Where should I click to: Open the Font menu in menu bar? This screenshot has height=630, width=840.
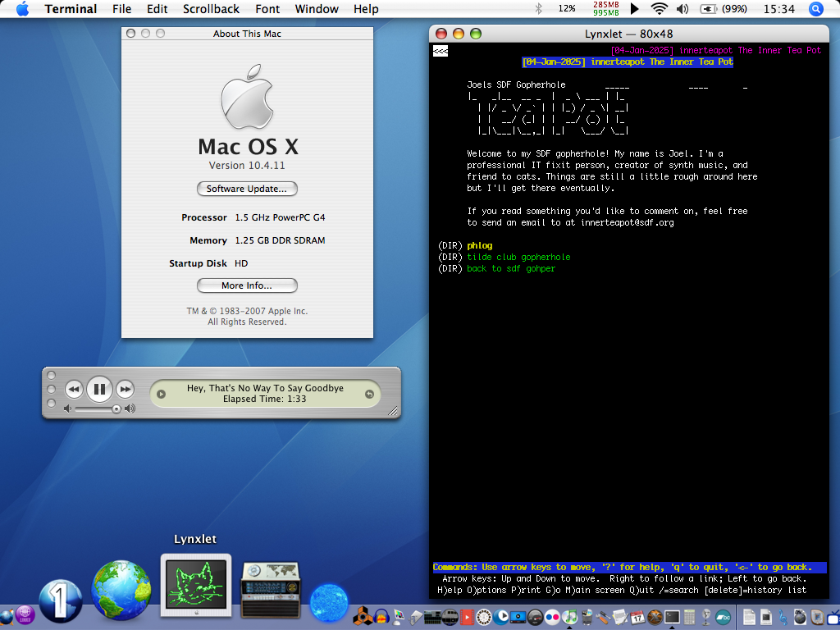point(267,9)
